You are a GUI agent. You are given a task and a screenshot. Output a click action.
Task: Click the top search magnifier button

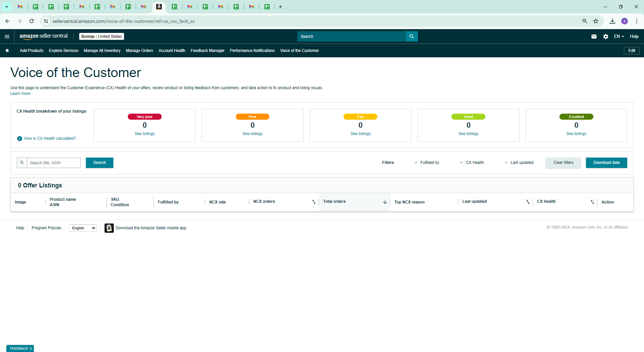pyautogui.click(x=412, y=37)
